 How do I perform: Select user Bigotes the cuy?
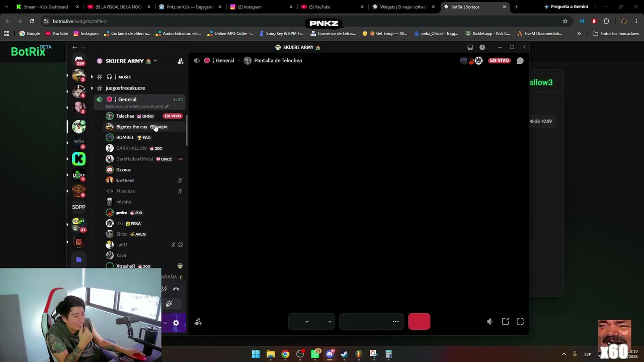[x=144, y=127]
